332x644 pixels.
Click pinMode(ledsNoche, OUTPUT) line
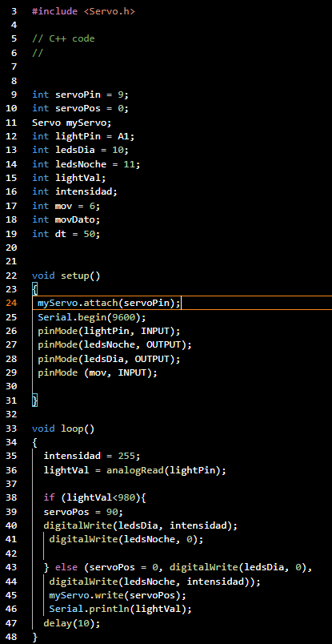click(x=115, y=344)
